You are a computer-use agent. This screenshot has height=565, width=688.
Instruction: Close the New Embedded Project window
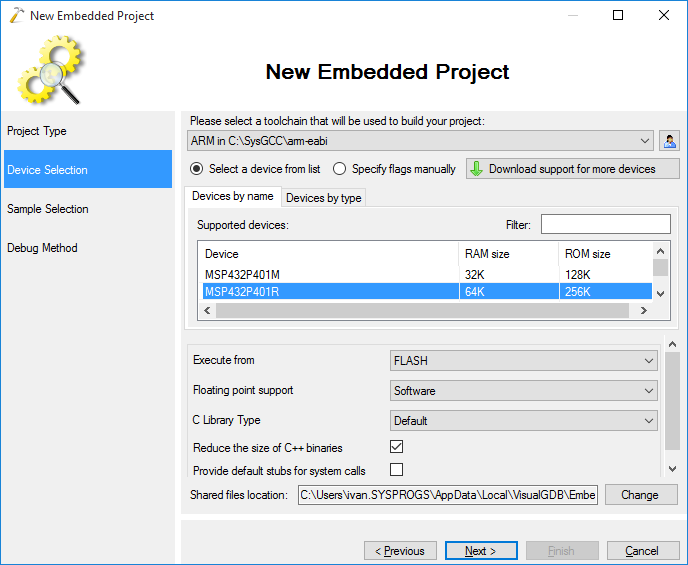point(664,15)
